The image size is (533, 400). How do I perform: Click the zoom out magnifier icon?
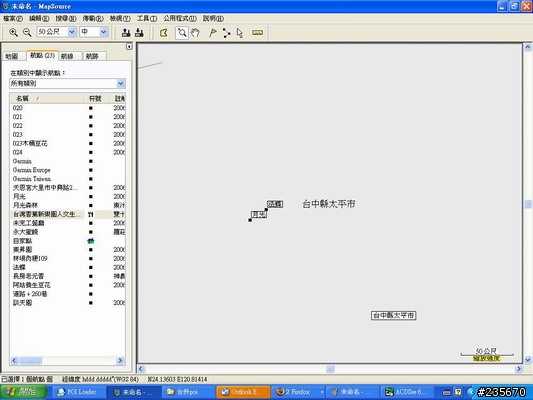click(x=27, y=33)
